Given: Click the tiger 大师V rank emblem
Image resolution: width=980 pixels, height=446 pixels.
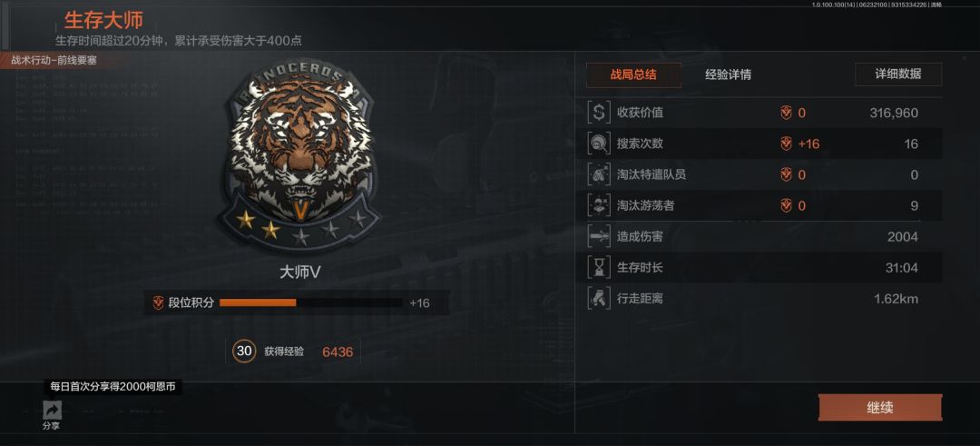Looking at the screenshot, I should [299, 160].
